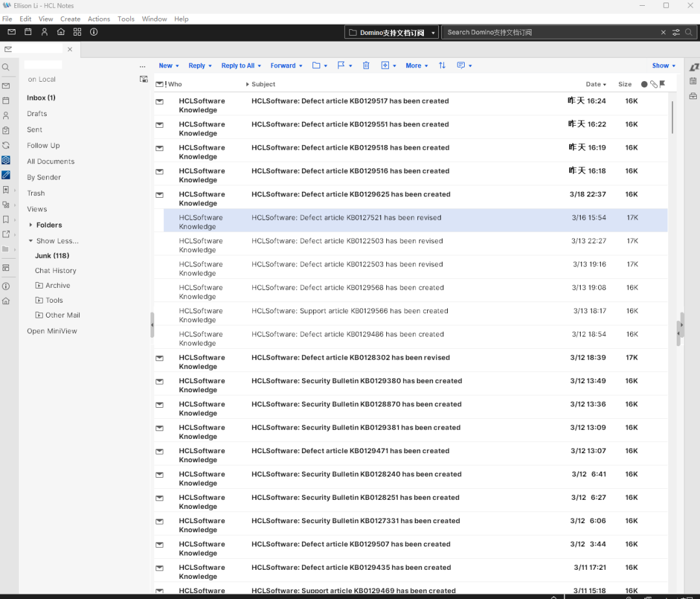
Task: Click the Reply button
Action: coord(196,65)
